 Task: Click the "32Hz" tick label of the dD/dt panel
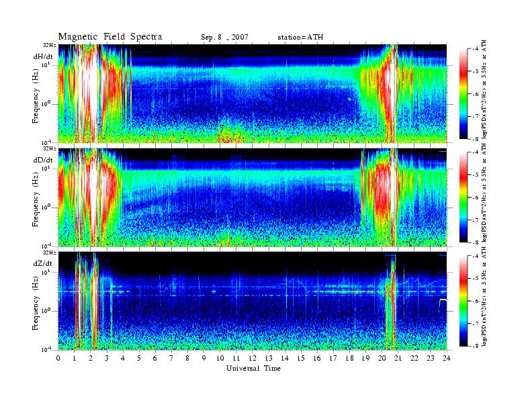click(x=50, y=148)
